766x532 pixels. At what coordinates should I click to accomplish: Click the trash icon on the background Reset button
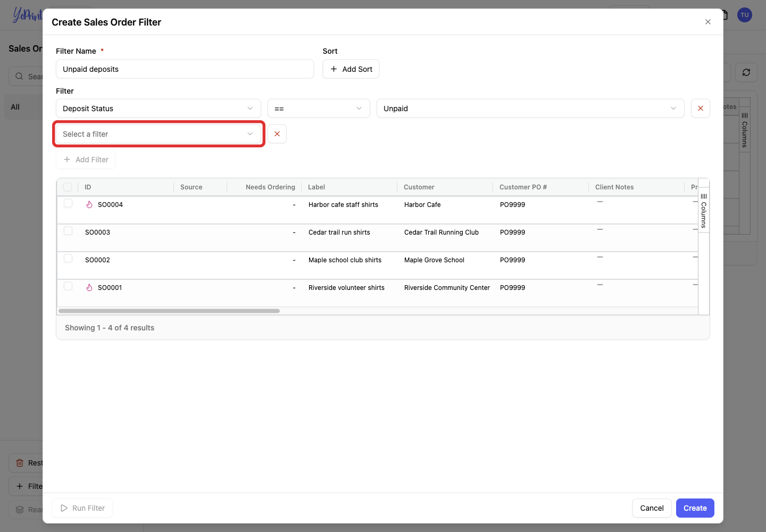point(20,463)
